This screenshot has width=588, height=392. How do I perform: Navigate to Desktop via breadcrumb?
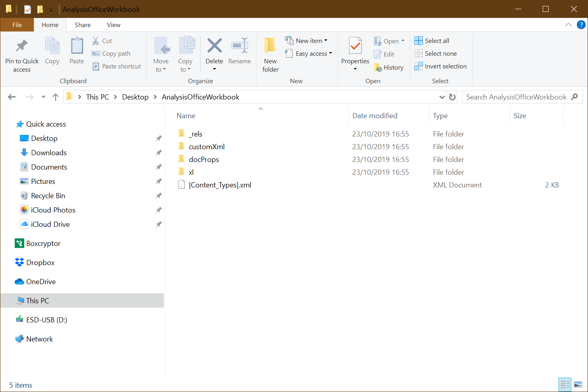point(135,97)
